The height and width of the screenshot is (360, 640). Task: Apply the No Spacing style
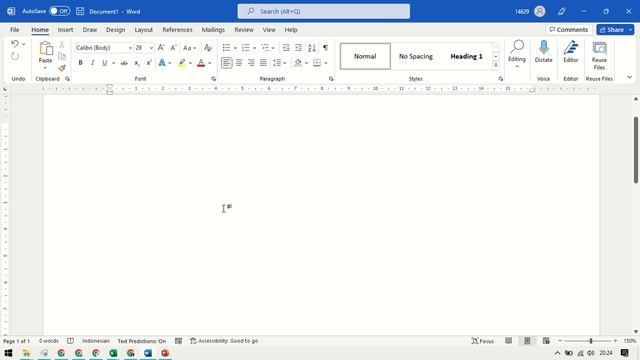pyautogui.click(x=416, y=56)
